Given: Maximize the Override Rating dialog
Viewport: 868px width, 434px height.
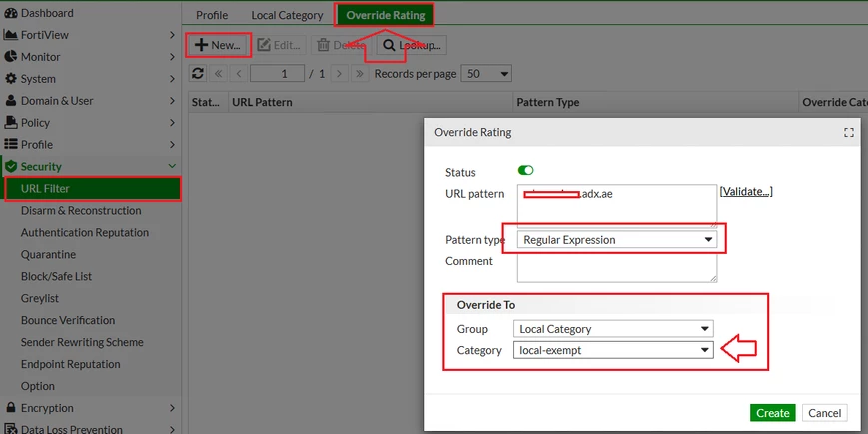Looking at the screenshot, I should tap(849, 132).
